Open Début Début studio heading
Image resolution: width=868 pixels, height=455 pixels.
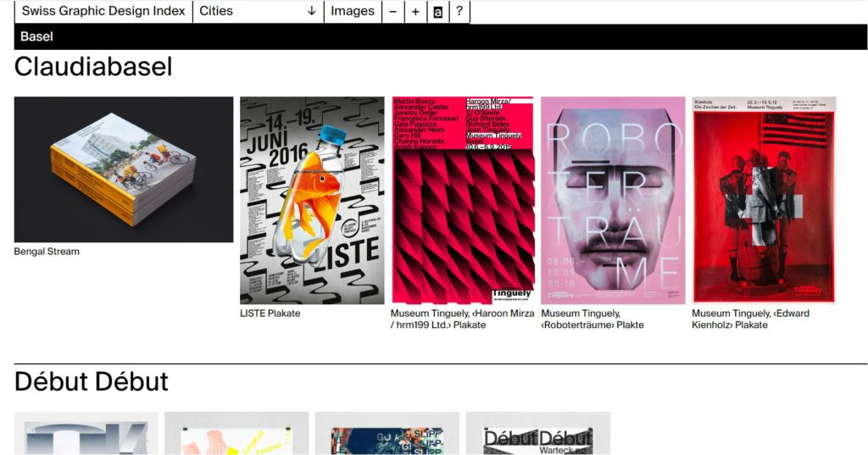(92, 382)
